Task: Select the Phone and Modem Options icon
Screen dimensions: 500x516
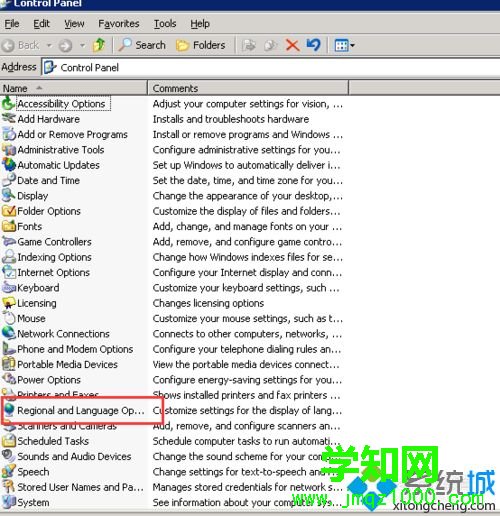Action: [x=9, y=349]
